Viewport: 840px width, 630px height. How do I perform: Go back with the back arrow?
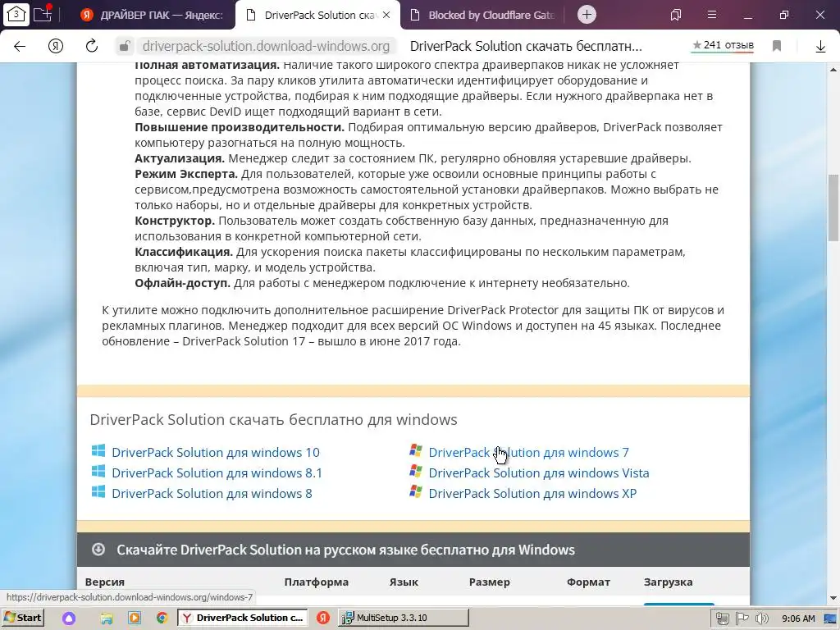coord(20,46)
